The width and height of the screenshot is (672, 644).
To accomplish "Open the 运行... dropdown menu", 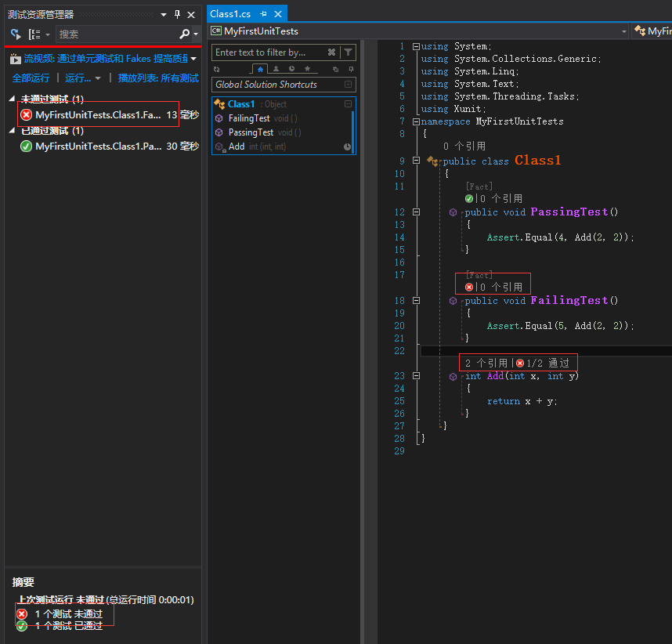I will click(x=83, y=78).
